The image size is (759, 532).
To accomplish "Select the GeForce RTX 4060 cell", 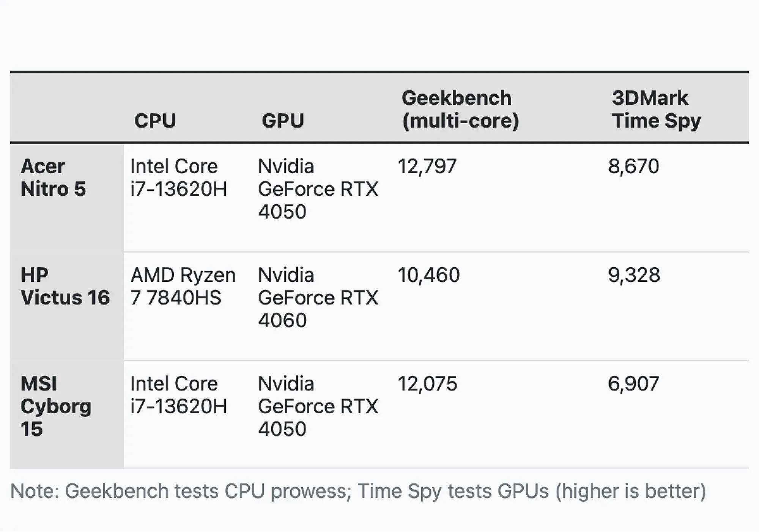I will 318,298.
